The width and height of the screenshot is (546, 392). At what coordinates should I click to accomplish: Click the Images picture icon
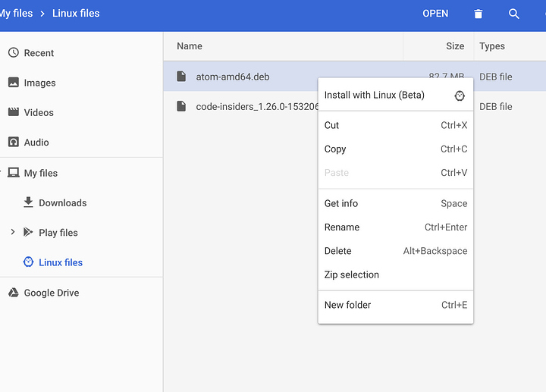[x=13, y=83]
